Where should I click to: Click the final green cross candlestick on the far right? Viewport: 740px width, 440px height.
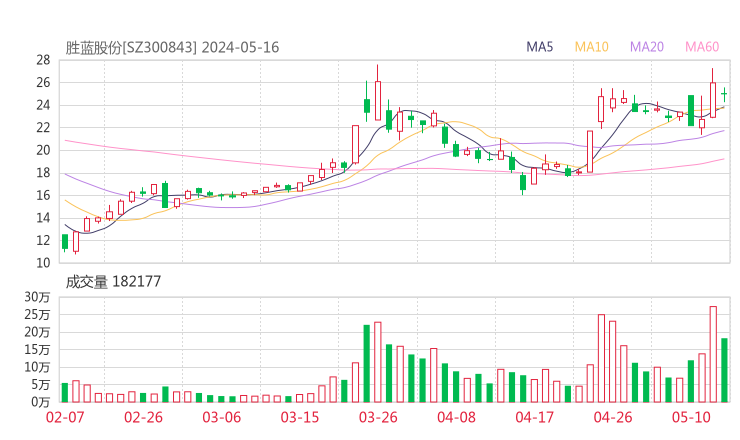[x=724, y=94]
